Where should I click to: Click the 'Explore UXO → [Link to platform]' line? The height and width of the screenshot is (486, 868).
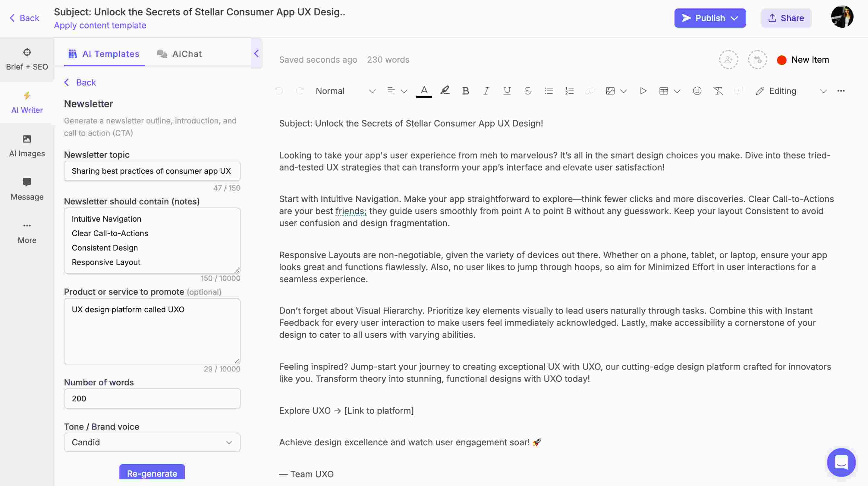346,411
